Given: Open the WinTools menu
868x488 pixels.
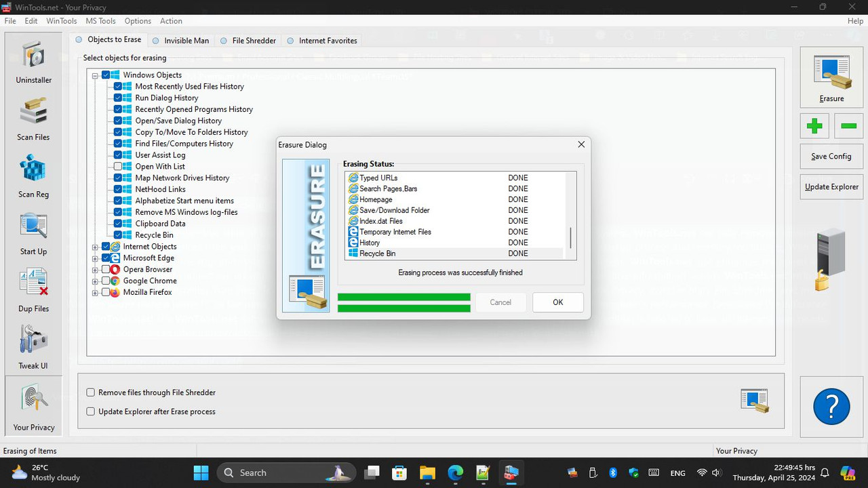Looking at the screenshot, I should [x=62, y=21].
